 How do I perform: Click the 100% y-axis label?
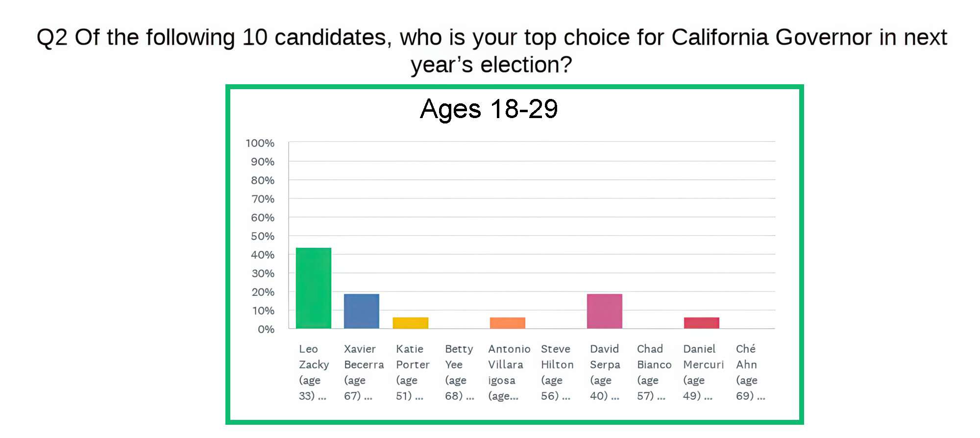click(260, 143)
